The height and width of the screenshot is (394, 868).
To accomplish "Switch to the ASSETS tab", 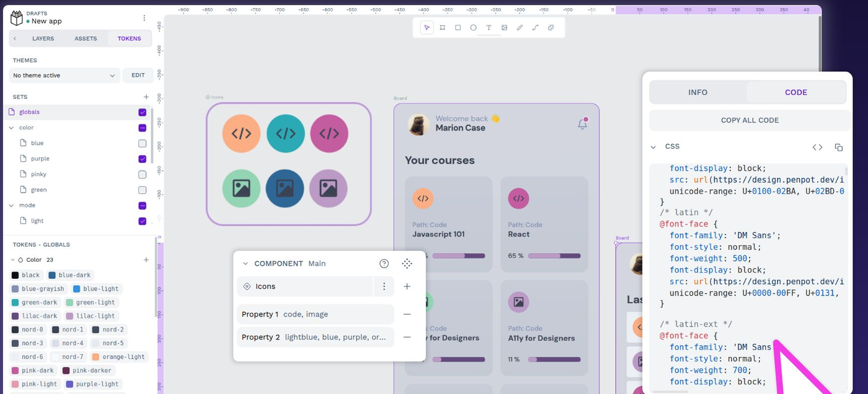I will pyautogui.click(x=86, y=38).
